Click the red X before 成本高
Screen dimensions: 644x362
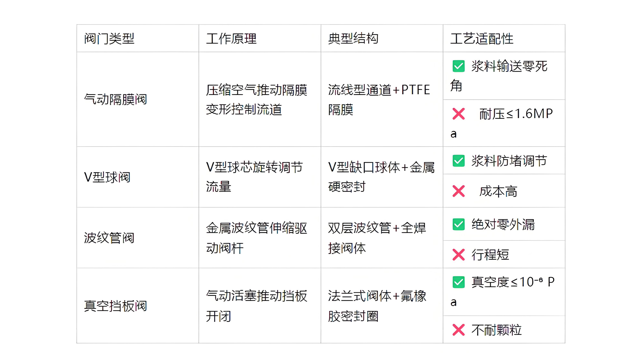(459, 191)
